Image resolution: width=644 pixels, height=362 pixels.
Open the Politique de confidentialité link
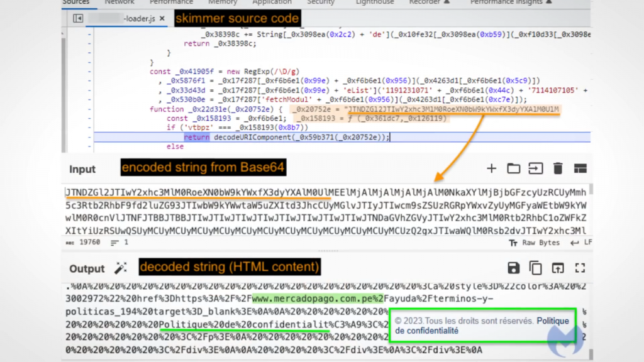coord(482,326)
